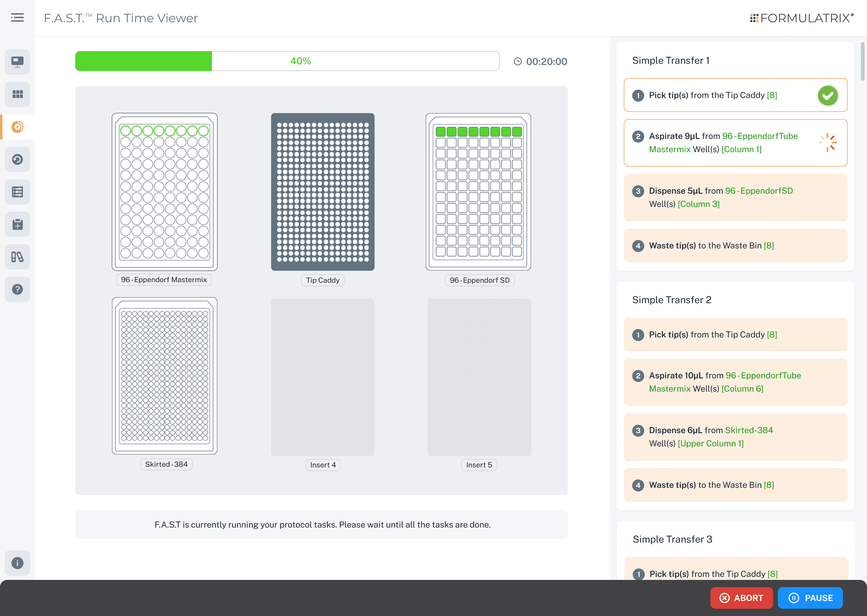
Task: Click the 96-Eppendorf SD plate
Action: coord(478,192)
